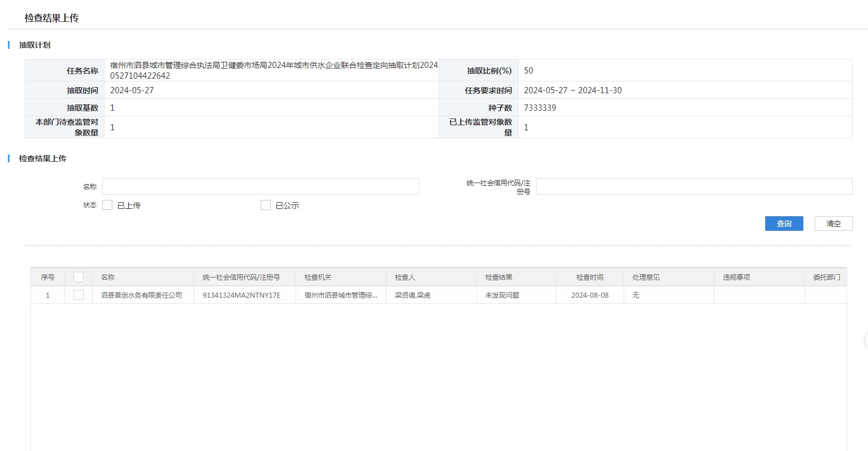Click the 检查时间 column header
This screenshot has width=868, height=451.
[x=589, y=277]
